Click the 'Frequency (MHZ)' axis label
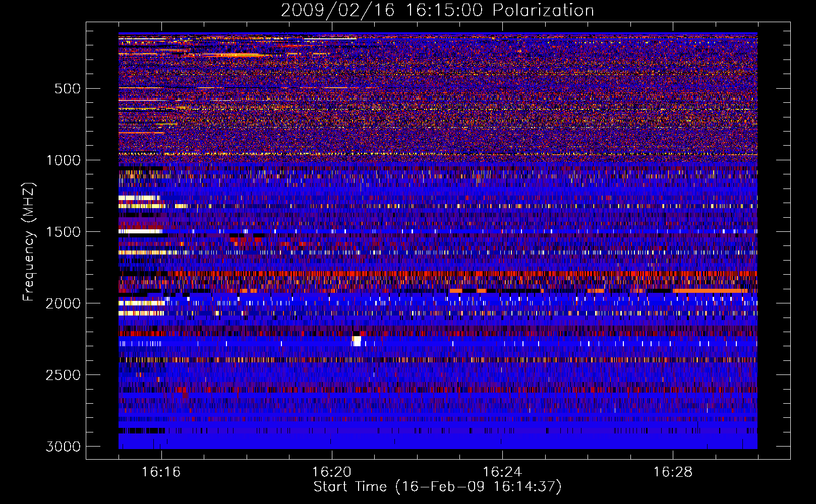The height and width of the screenshot is (504, 816). point(29,242)
